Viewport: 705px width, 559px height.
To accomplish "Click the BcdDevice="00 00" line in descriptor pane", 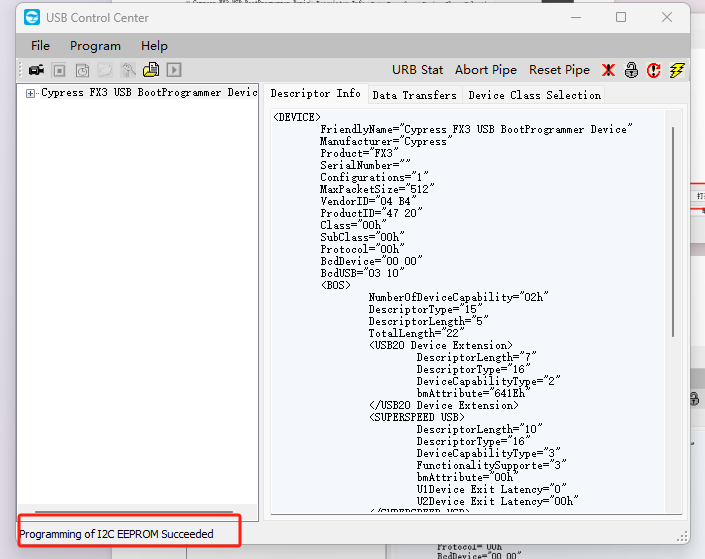I will 371,261.
